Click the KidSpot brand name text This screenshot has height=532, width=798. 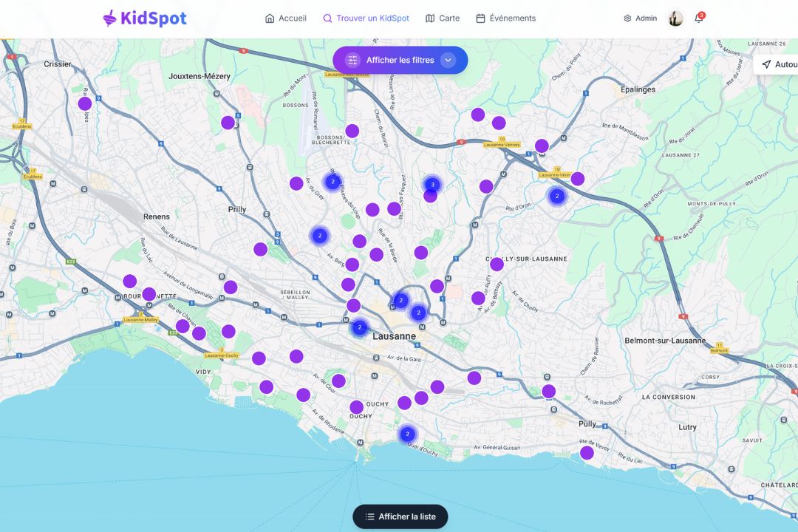coord(154,18)
